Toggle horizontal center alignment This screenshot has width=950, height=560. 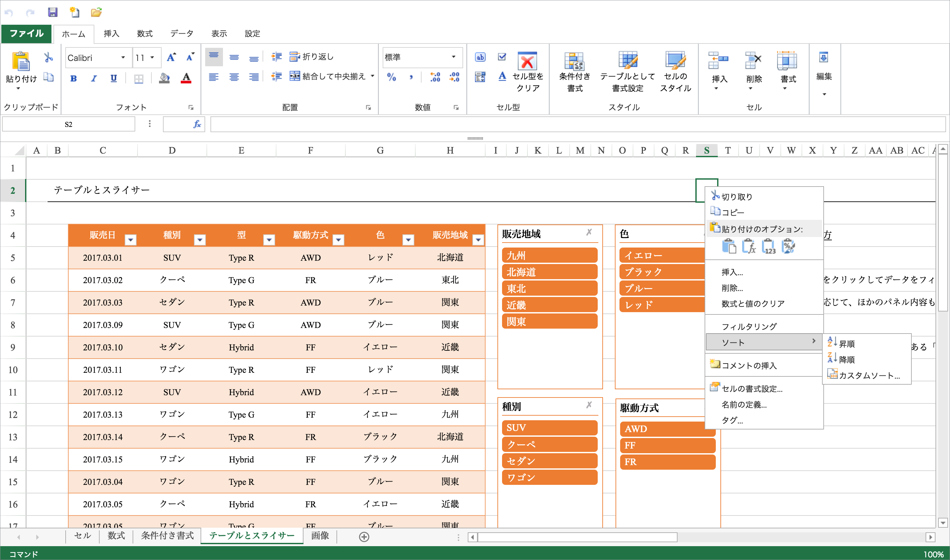click(x=234, y=77)
